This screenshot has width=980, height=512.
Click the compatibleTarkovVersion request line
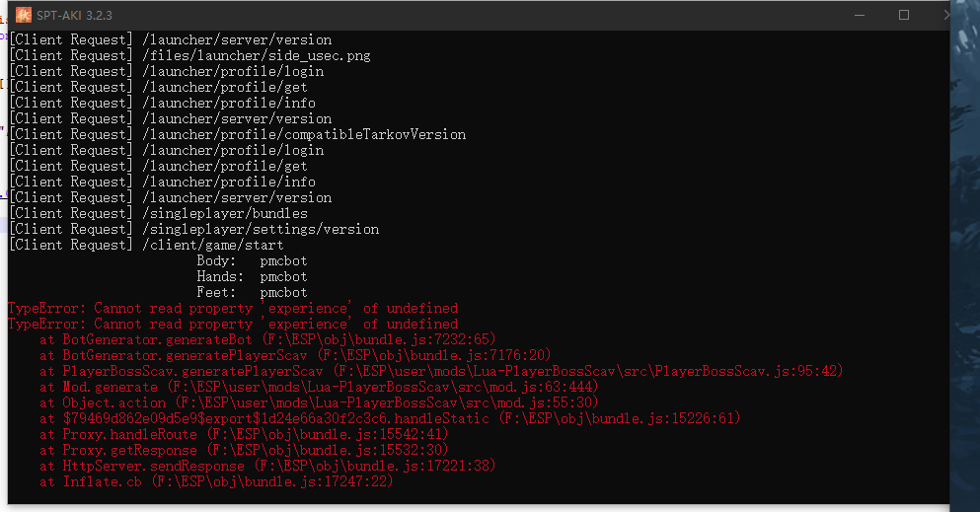(237, 134)
